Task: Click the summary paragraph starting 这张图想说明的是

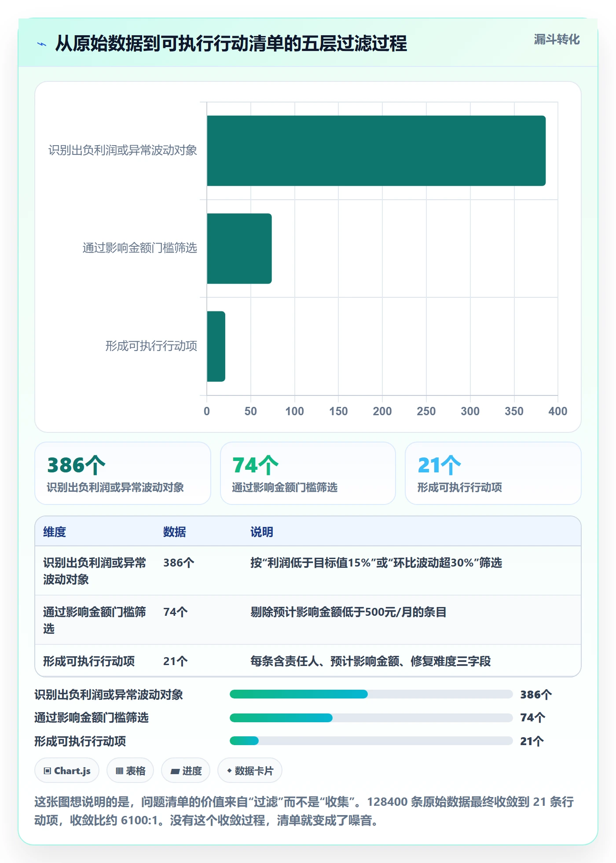Action: 304,811
